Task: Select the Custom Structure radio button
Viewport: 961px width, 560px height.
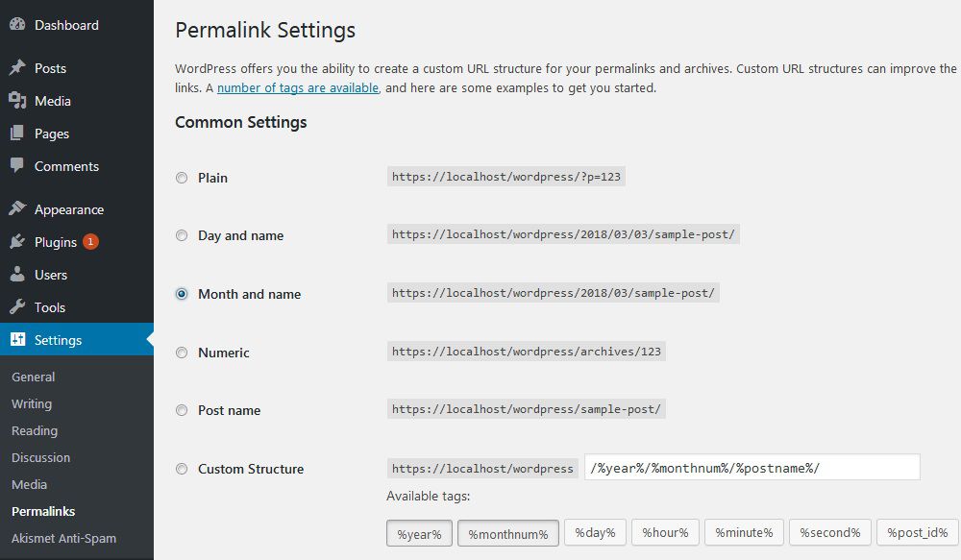Action: pyautogui.click(x=182, y=469)
